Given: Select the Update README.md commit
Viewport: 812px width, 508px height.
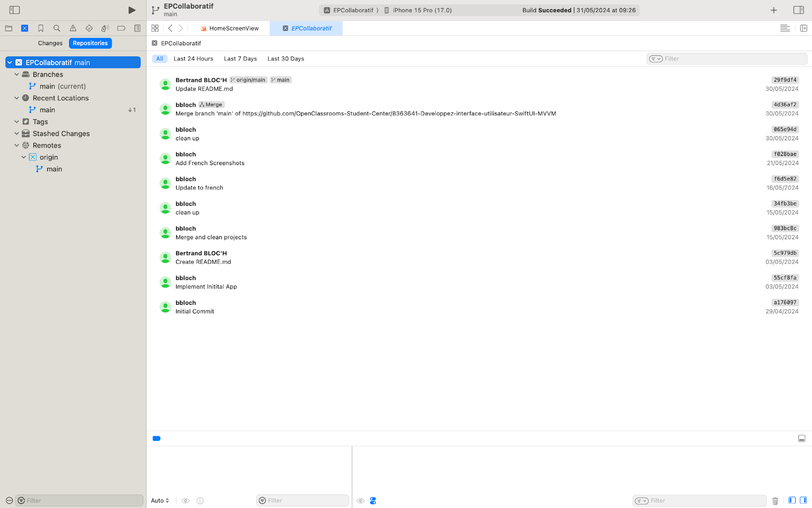Looking at the screenshot, I should coord(479,84).
